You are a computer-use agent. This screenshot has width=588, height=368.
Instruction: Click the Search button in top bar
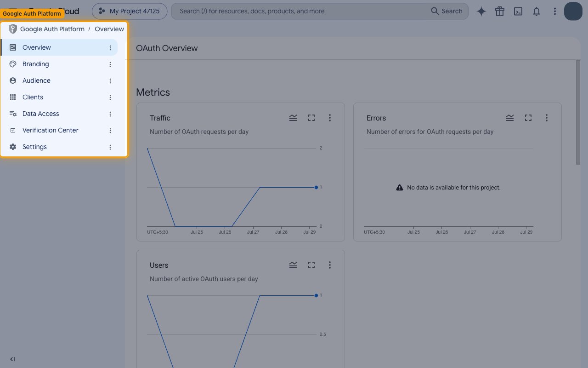[x=447, y=11]
